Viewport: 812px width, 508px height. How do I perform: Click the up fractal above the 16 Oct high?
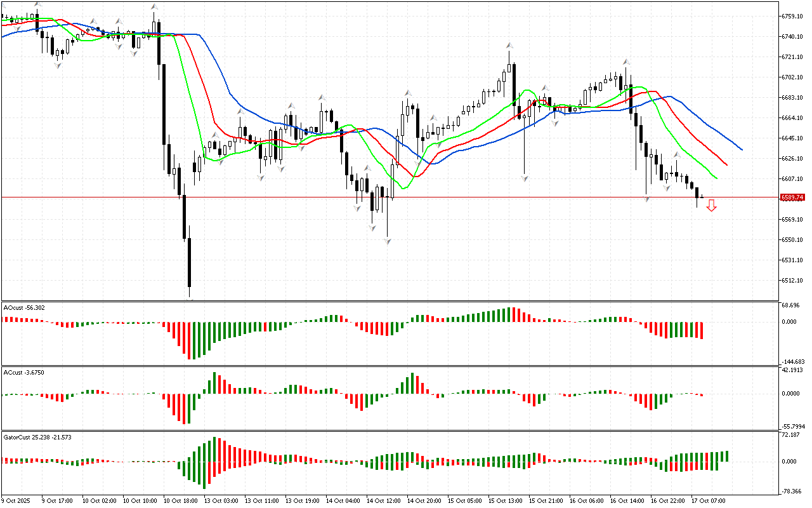tap(626, 62)
